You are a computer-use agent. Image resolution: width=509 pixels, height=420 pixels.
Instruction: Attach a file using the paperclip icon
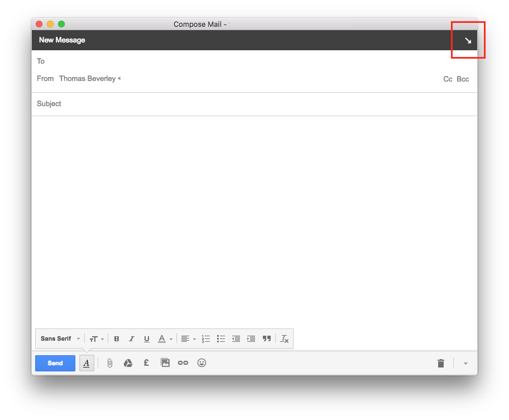(x=109, y=362)
